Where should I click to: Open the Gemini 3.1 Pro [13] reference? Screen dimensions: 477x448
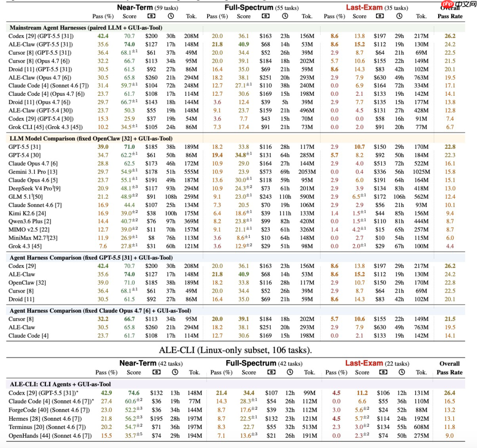(33, 172)
